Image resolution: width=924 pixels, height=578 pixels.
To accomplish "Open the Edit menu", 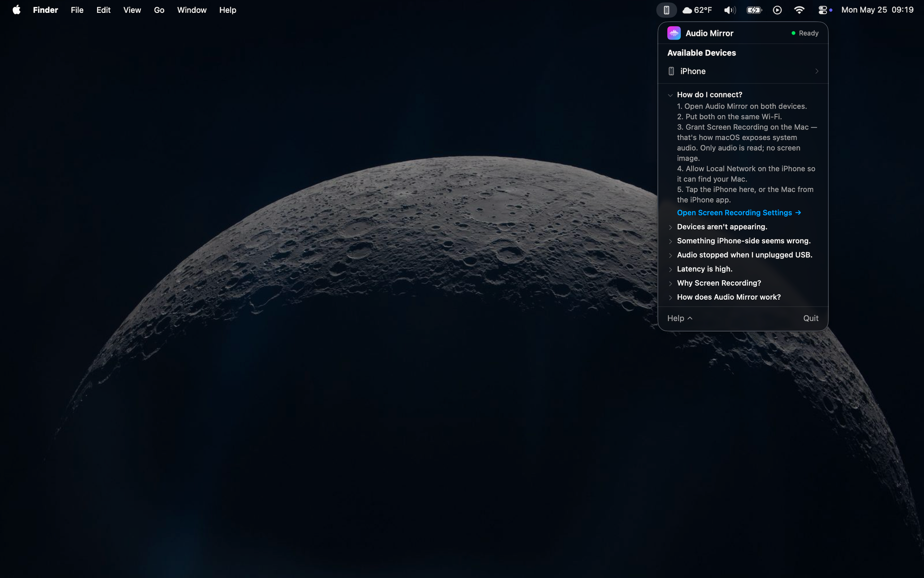I will (x=104, y=10).
